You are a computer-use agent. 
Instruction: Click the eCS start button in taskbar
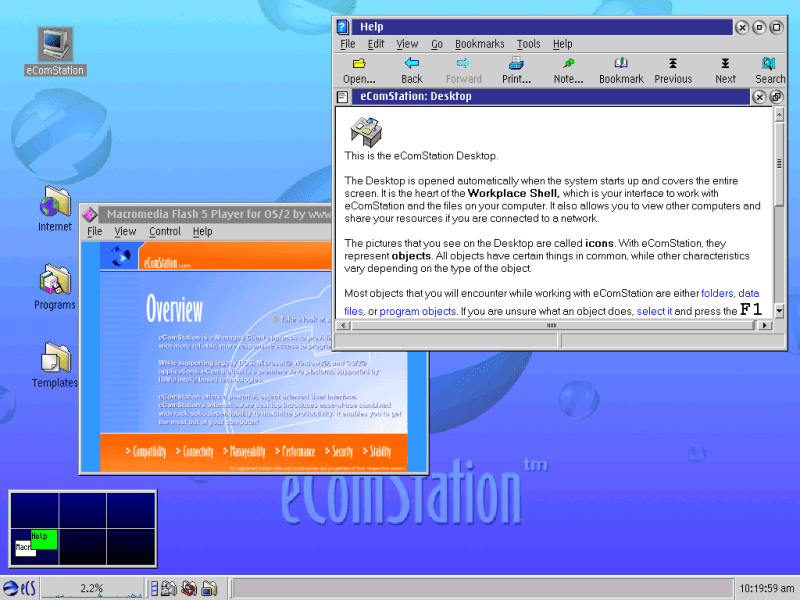coord(19,588)
